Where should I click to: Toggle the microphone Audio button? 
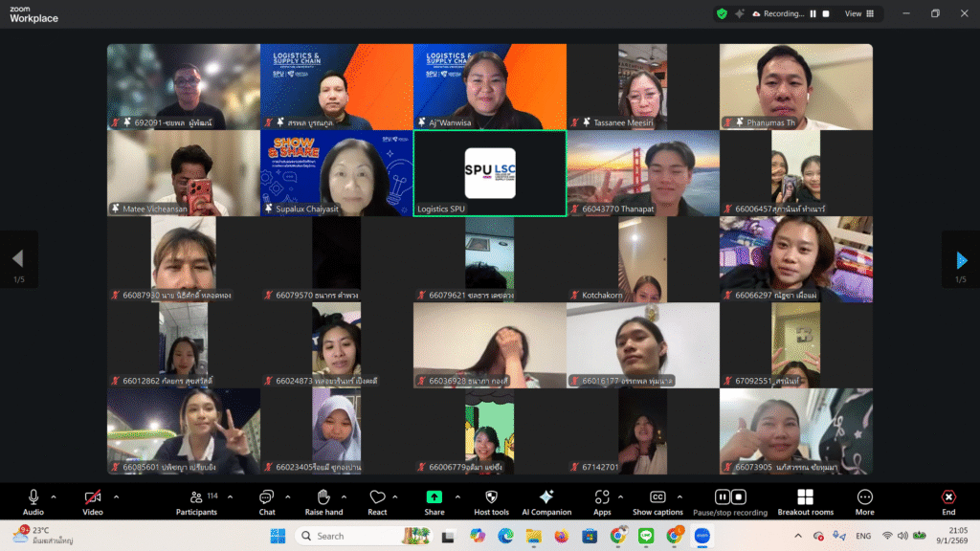[33, 501]
